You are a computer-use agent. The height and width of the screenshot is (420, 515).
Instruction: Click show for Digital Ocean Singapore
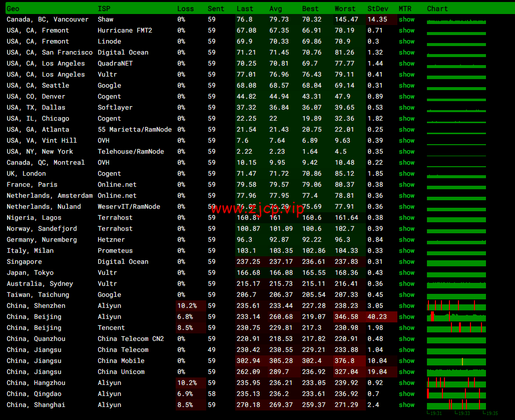point(406,262)
